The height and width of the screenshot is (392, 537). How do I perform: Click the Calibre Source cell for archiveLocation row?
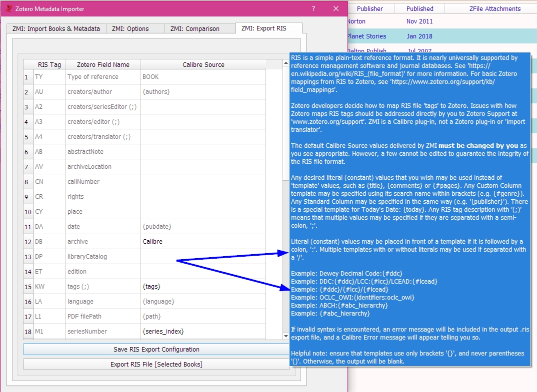coord(203,167)
